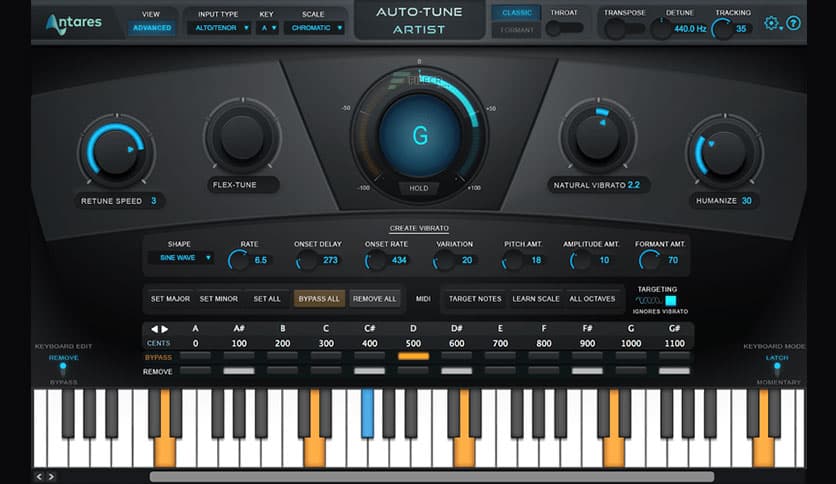
Task: Toggle Remove for note C#
Action: tap(369, 371)
